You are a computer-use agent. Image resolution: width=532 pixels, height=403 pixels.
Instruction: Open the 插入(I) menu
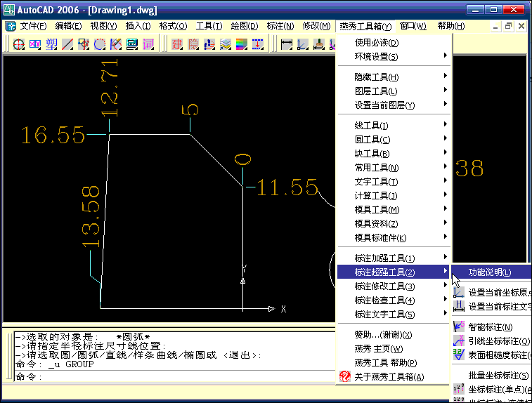[138, 26]
